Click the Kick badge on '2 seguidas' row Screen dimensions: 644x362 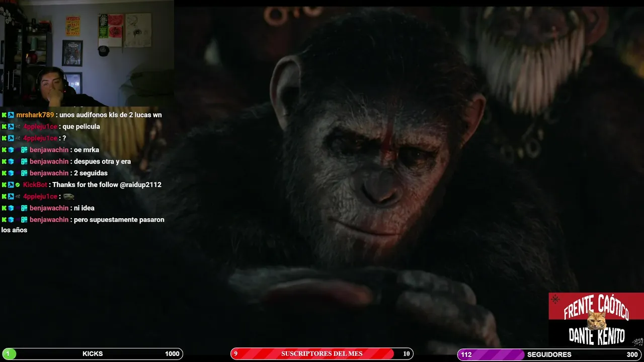click(x=4, y=173)
